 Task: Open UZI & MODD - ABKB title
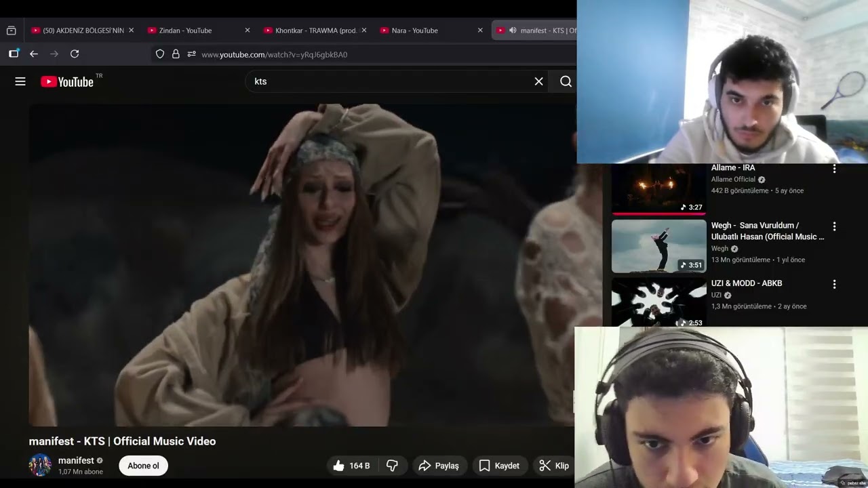(747, 283)
